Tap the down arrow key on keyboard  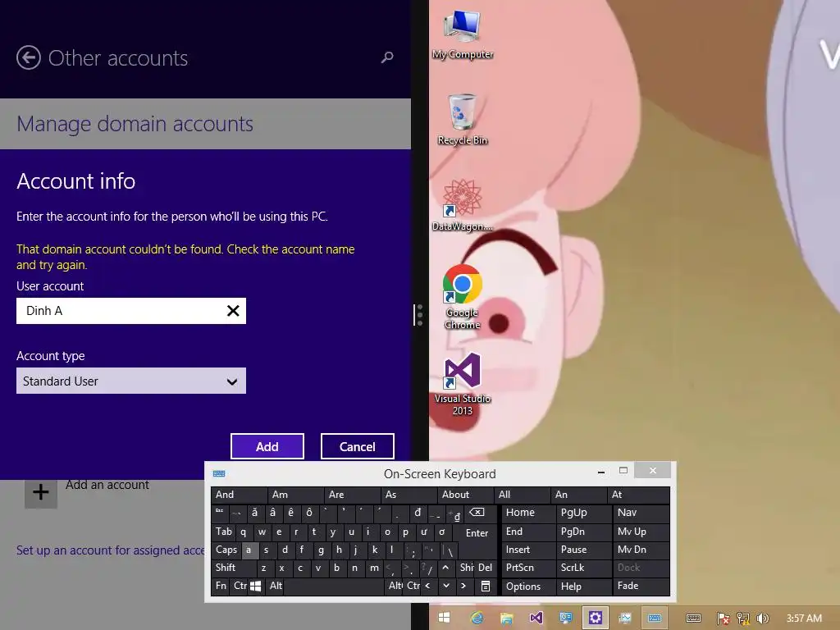(445, 586)
